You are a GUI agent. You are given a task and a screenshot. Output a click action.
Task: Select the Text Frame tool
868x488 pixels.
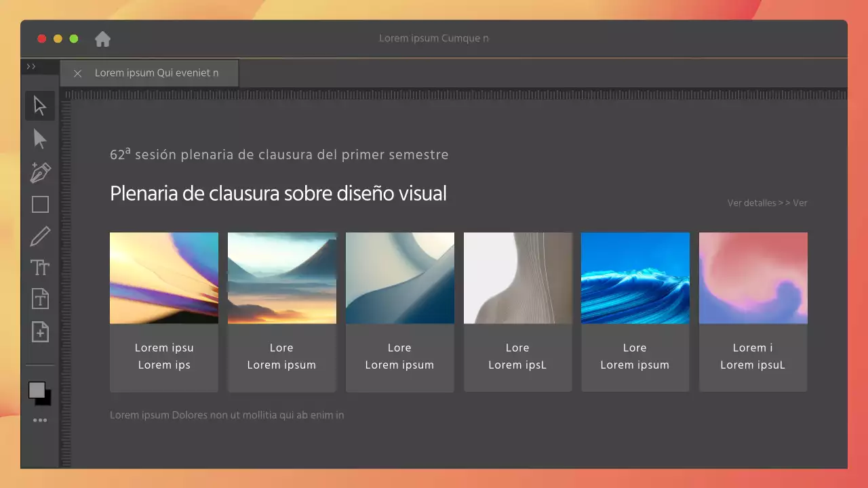39,299
